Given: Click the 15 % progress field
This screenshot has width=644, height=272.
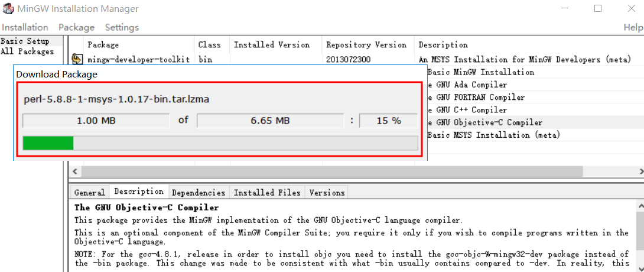Looking at the screenshot, I should click(x=389, y=121).
